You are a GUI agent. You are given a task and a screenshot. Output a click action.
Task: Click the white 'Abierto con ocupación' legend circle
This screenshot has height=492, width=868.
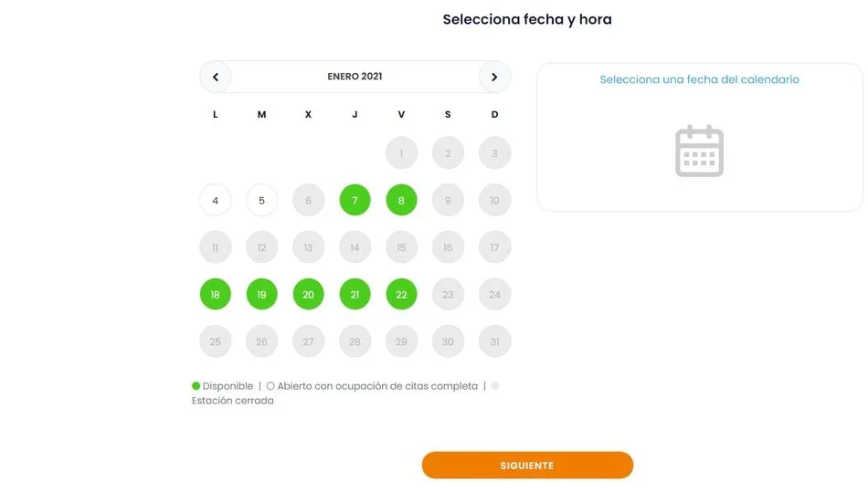point(270,386)
